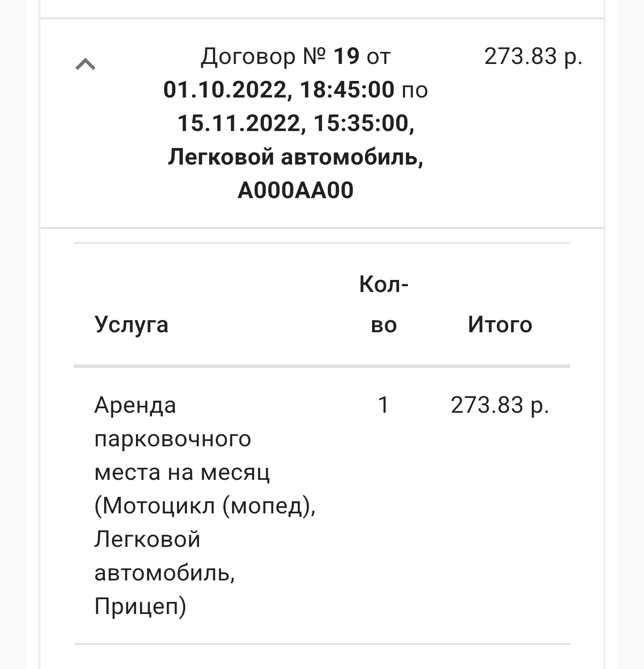Click start date 01.10.2022, 18:45:00
Viewport: 644px width, 669px height.
[279, 90]
